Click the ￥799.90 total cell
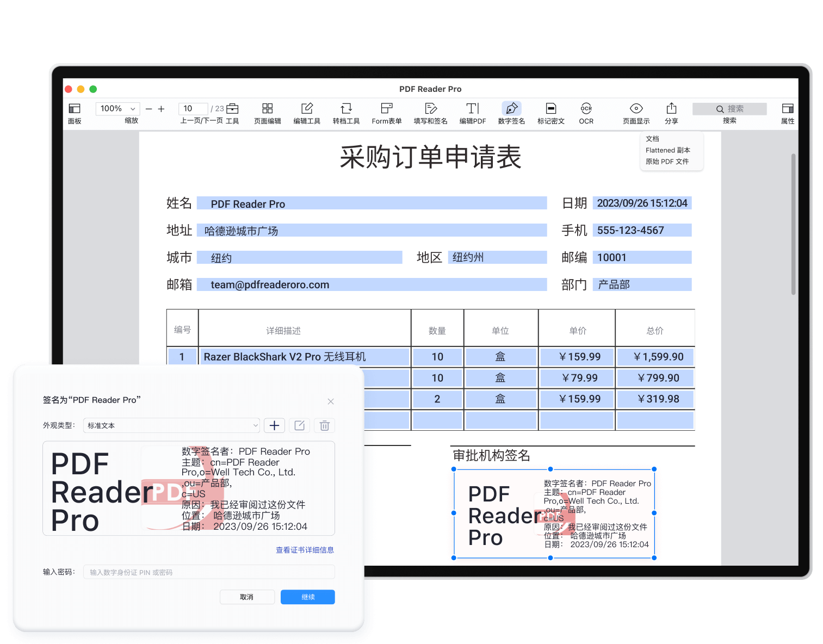The image size is (823, 644). [655, 378]
